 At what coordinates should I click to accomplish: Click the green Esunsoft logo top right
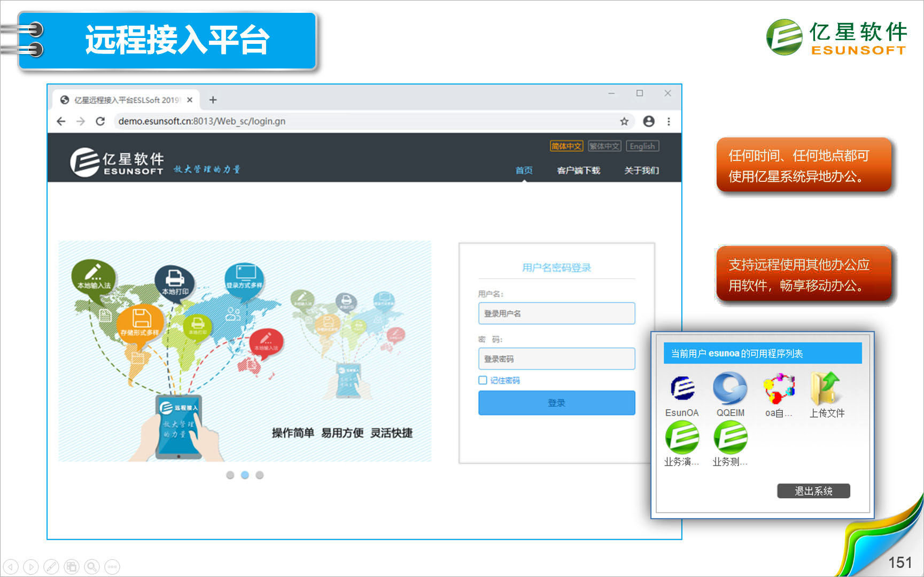(x=837, y=37)
